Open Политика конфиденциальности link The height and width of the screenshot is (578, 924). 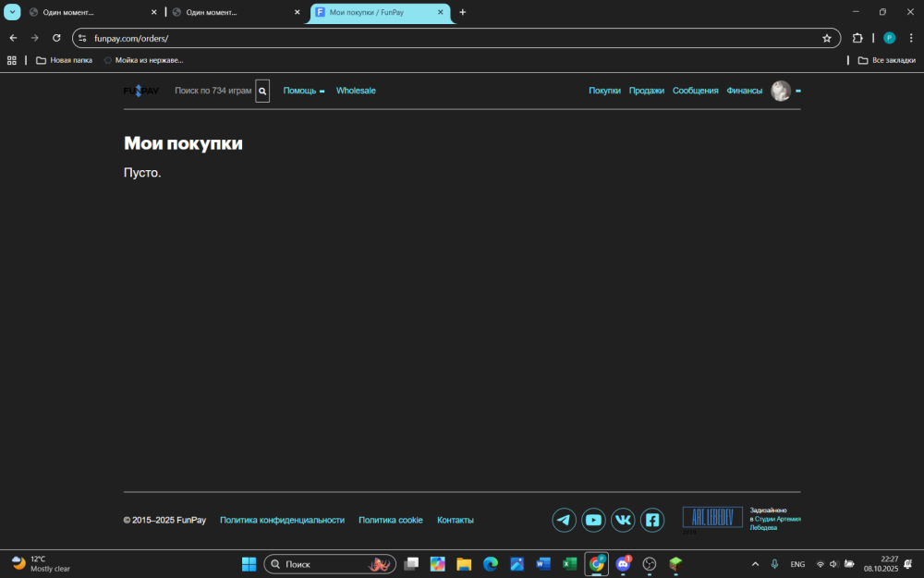[x=282, y=520]
